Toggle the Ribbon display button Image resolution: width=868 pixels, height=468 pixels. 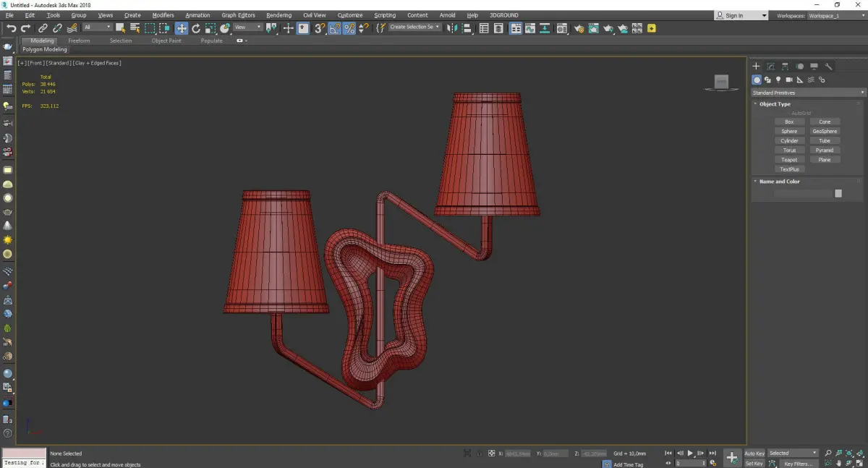516,28
